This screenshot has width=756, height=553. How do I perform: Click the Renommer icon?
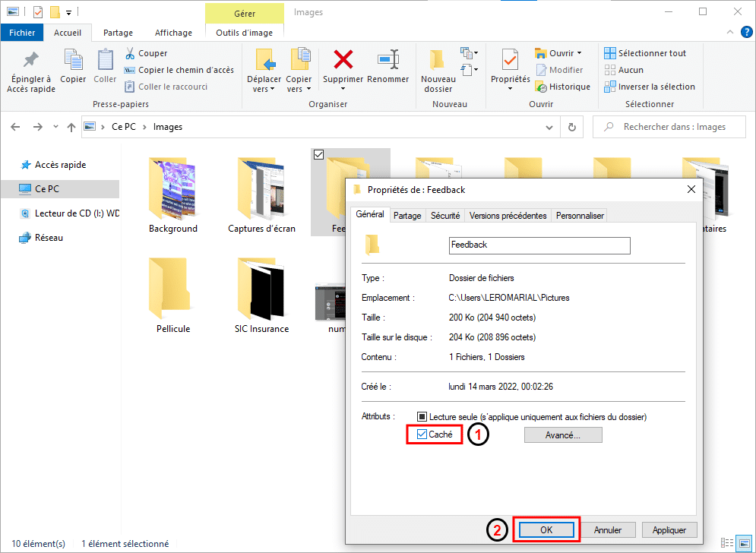(388, 59)
